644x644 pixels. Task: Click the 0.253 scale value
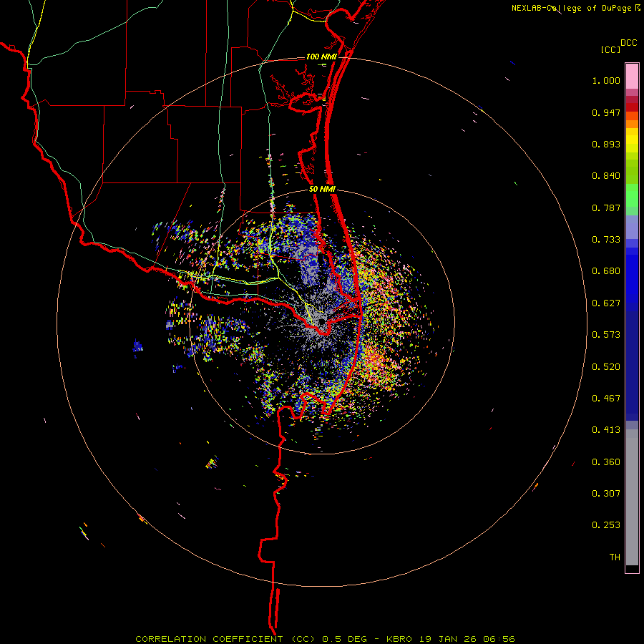pyautogui.click(x=606, y=525)
